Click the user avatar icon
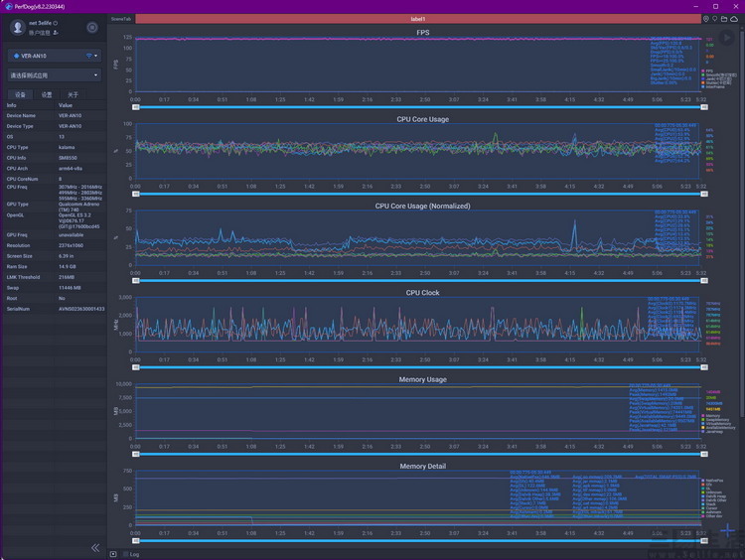Viewport: 745px width, 560px height. [18, 27]
